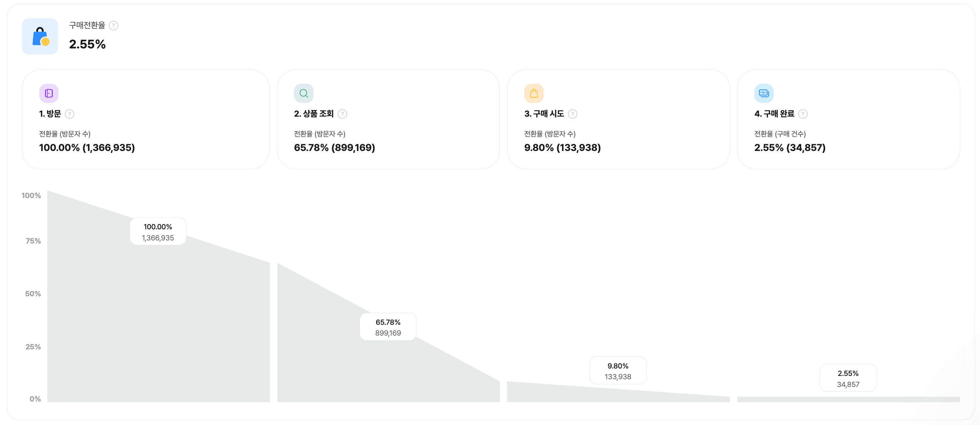
Task: Click the 9.80% 133,938 funnel label
Action: (618, 370)
